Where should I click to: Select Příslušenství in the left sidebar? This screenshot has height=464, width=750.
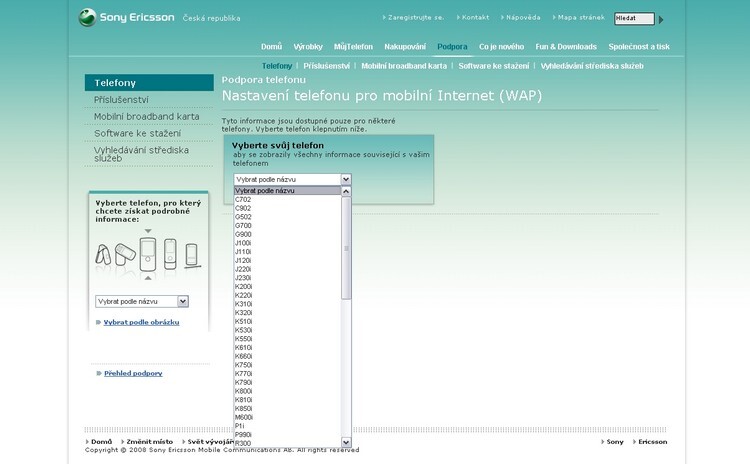(x=121, y=99)
